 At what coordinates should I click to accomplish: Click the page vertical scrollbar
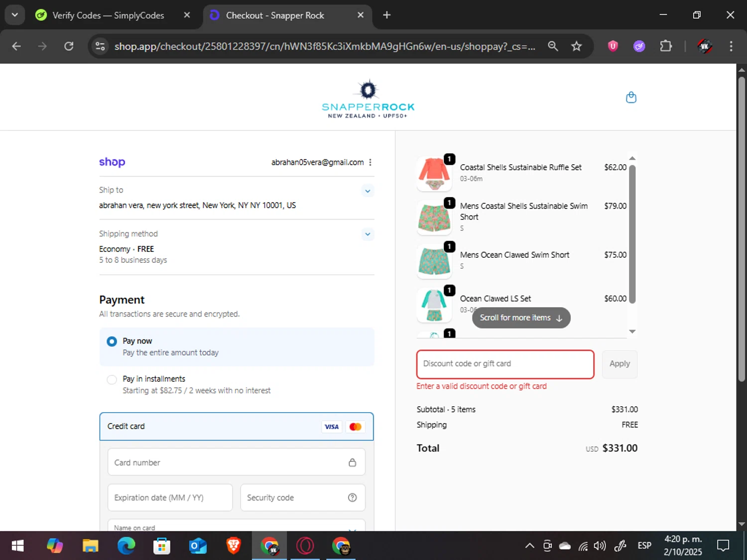click(742, 229)
